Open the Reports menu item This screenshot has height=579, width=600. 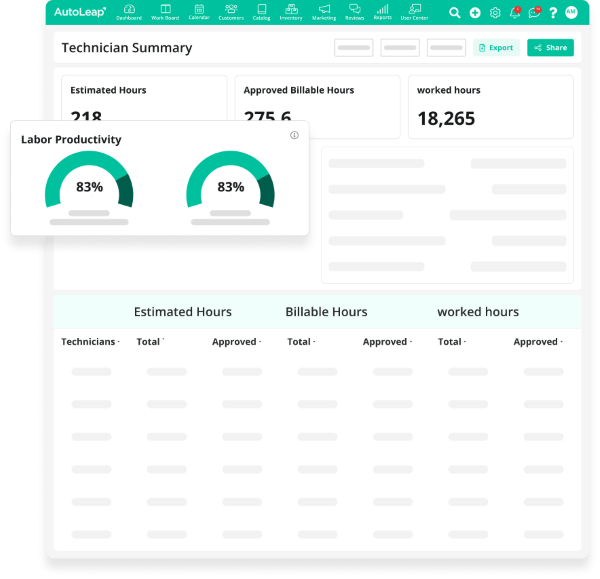point(382,12)
